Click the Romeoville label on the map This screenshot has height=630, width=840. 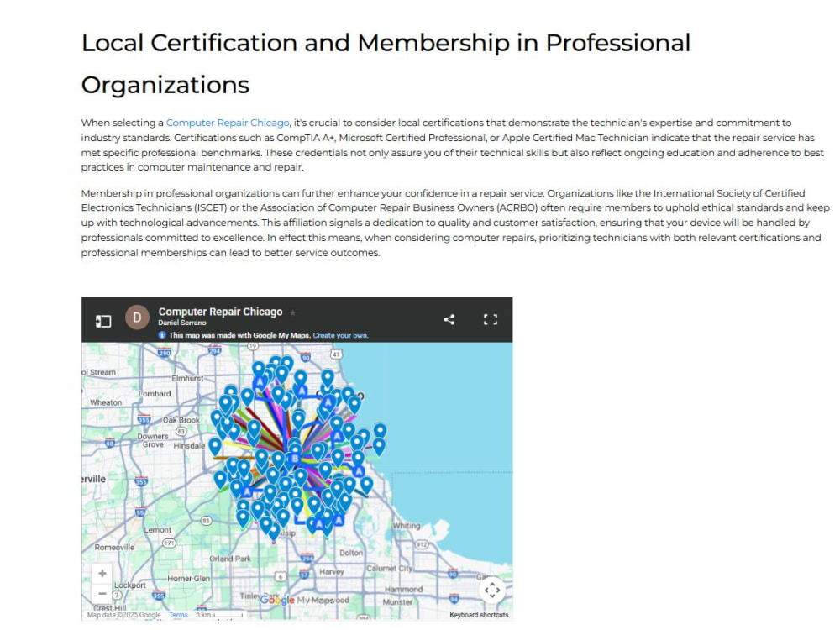pyautogui.click(x=114, y=547)
